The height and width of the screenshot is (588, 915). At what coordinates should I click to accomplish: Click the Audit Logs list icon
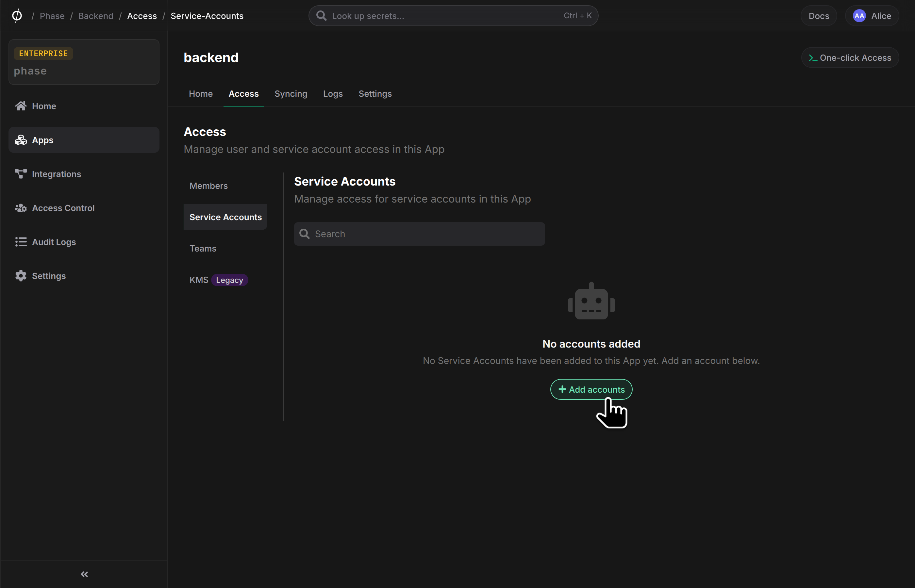[21, 242]
